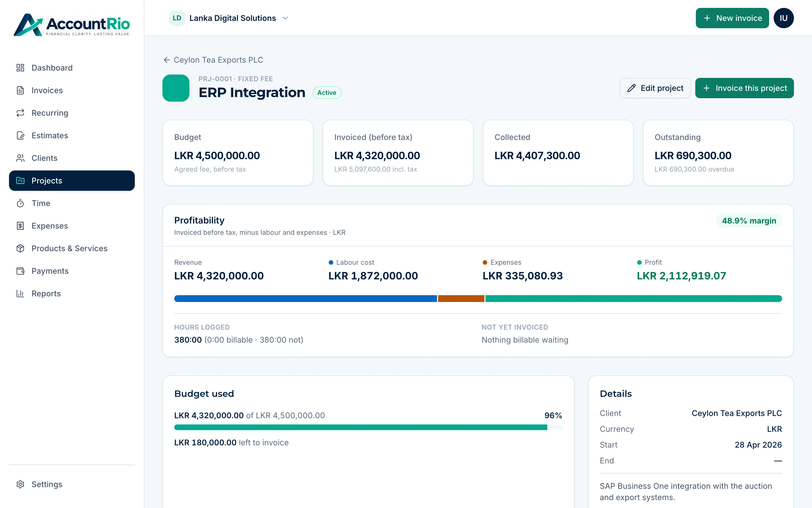Go back to Ceylon Tea Exports PLC
The width and height of the screenshot is (812, 508).
pyautogui.click(x=213, y=60)
